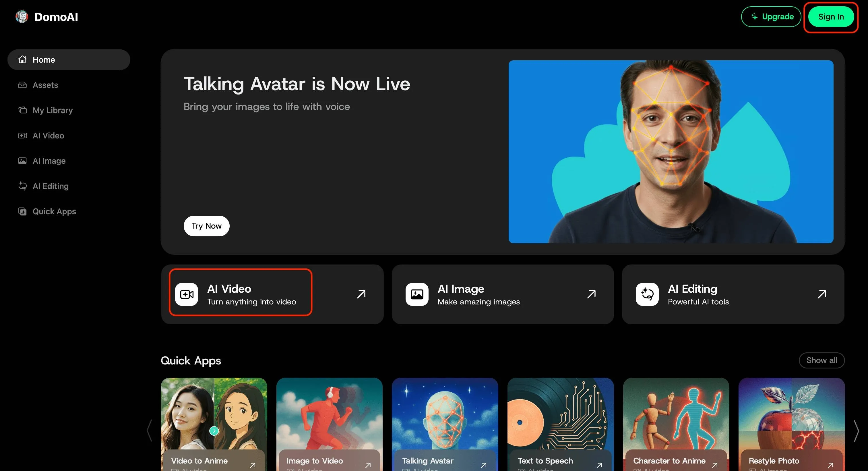Viewport: 868px width, 471px height.
Task: Click the Quick Apps icon in sidebar
Action: click(x=22, y=211)
